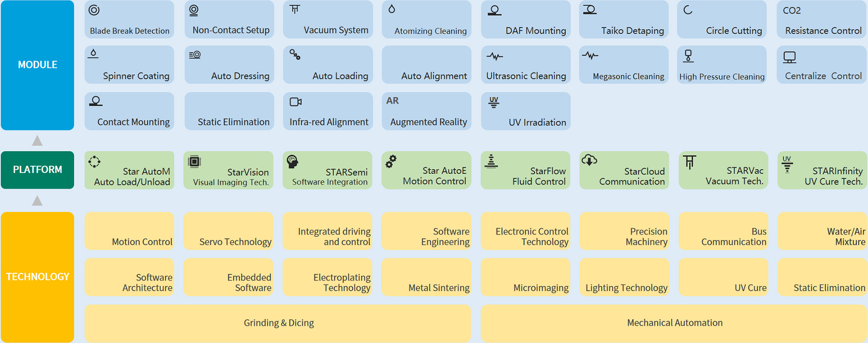Click the Metal Sintering technology tile
The width and height of the screenshot is (868, 343).
point(427,277)
